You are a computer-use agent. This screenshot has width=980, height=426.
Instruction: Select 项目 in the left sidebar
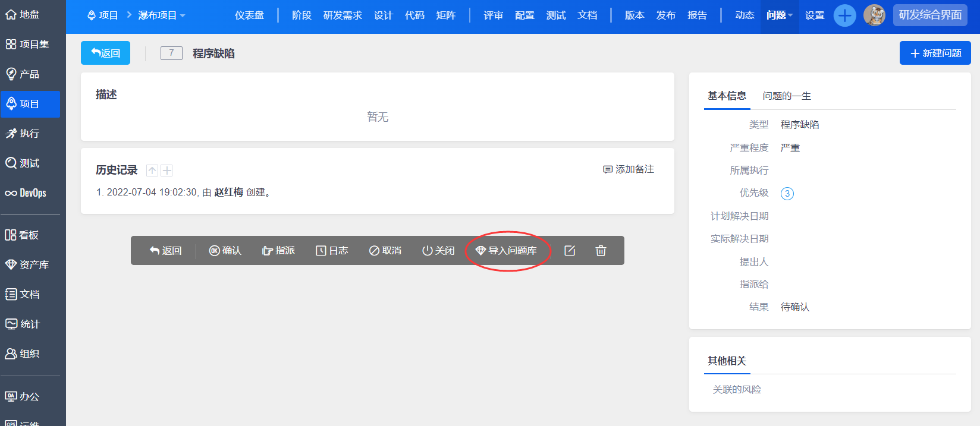tap(30, 104)
